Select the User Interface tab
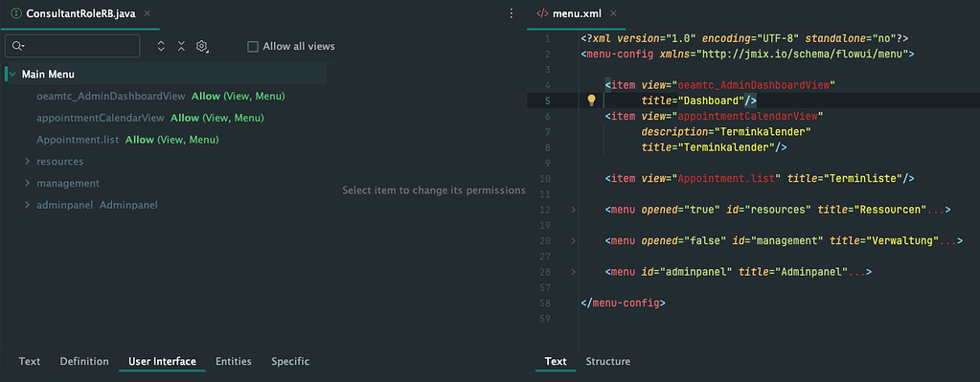The width and height of the screenshot is (980, 382). (x=163, y=361)
